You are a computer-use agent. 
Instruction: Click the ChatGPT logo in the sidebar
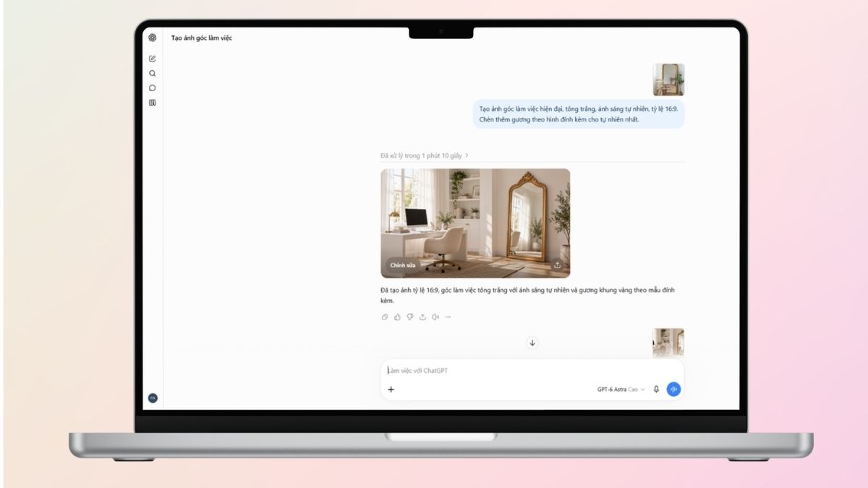click(x=152, y=38)
